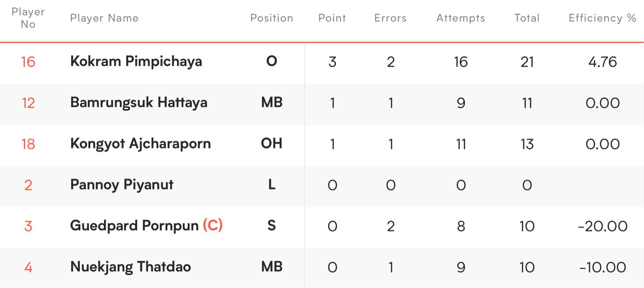
Task: Open player Guedpard Pornpun's profile
Action: point(134,226)
